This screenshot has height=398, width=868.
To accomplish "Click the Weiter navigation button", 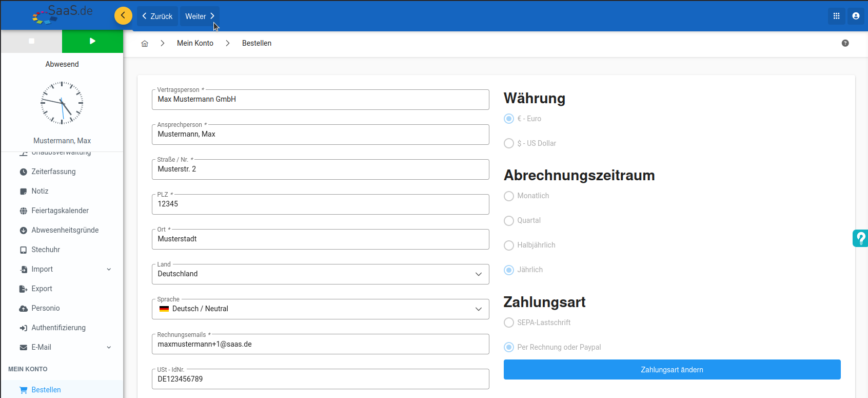I will 200,16.
